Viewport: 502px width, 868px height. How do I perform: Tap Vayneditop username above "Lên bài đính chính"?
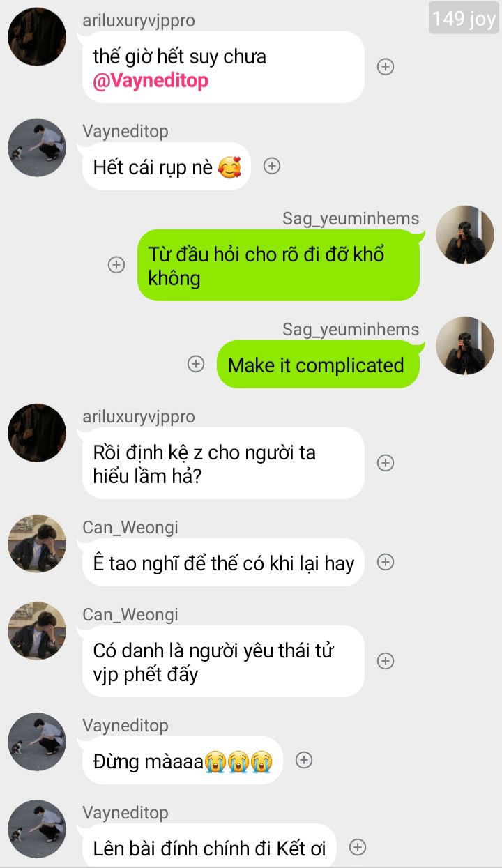tap(125, 812)
